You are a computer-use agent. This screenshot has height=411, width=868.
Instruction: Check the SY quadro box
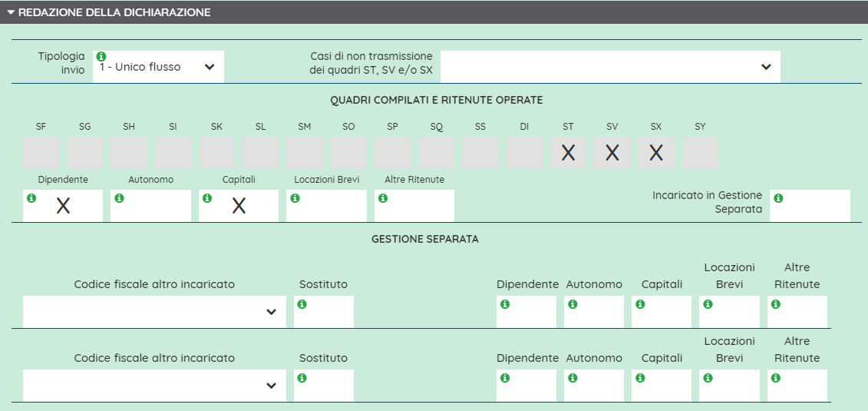(700, 153)
